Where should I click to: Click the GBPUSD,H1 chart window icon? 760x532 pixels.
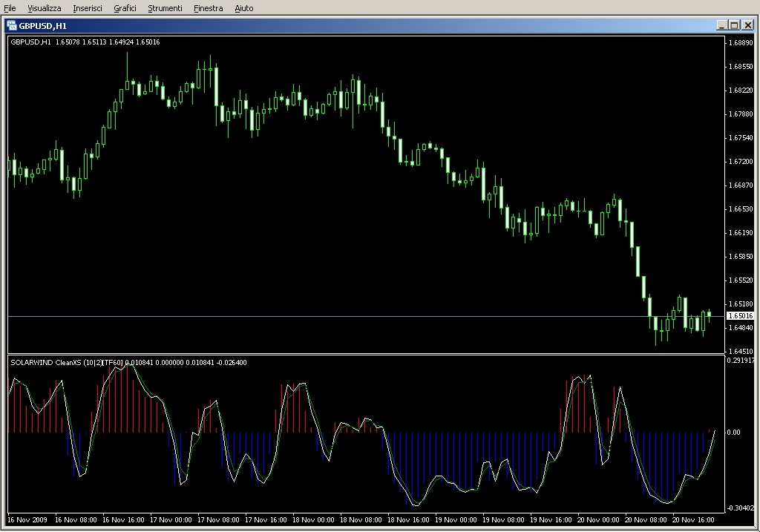[12, 26]
